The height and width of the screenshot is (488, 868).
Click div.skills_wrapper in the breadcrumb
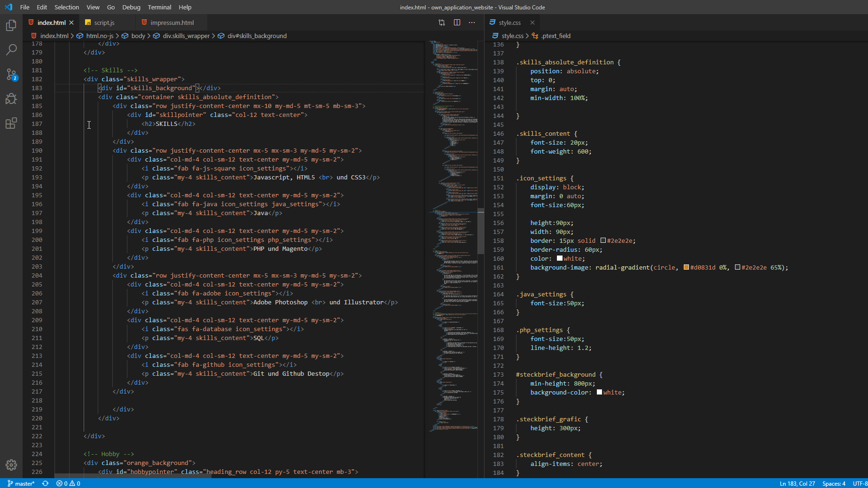click(186, 36)
